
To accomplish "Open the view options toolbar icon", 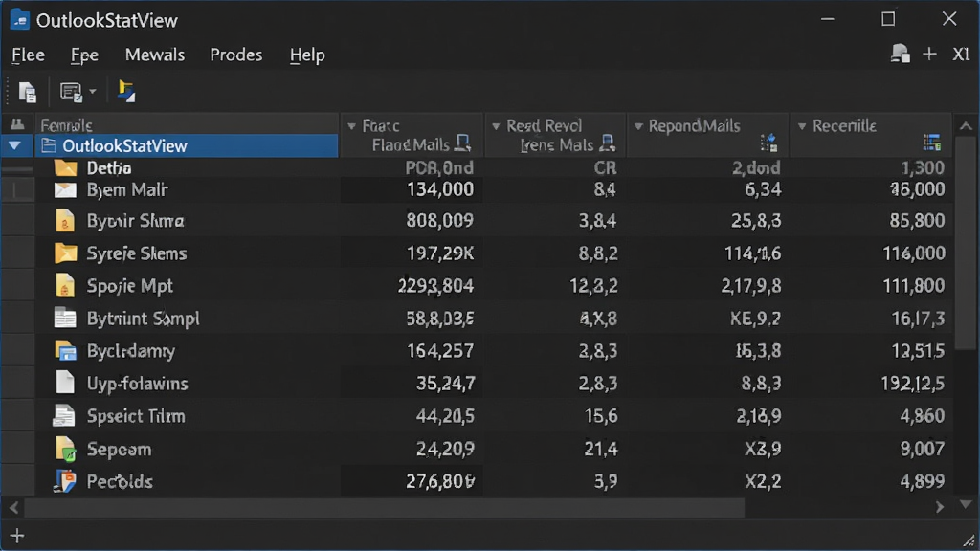I will [71, 92].
